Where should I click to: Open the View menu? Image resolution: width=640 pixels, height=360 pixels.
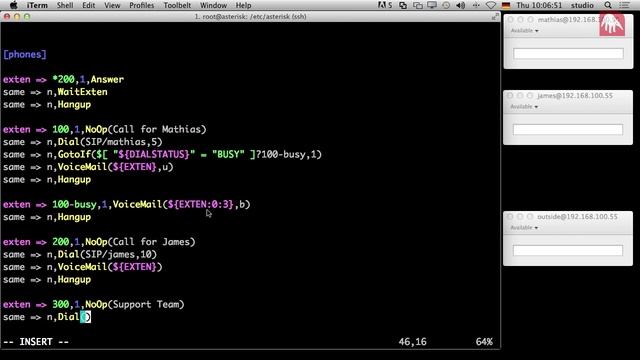(x=112, y=5)
